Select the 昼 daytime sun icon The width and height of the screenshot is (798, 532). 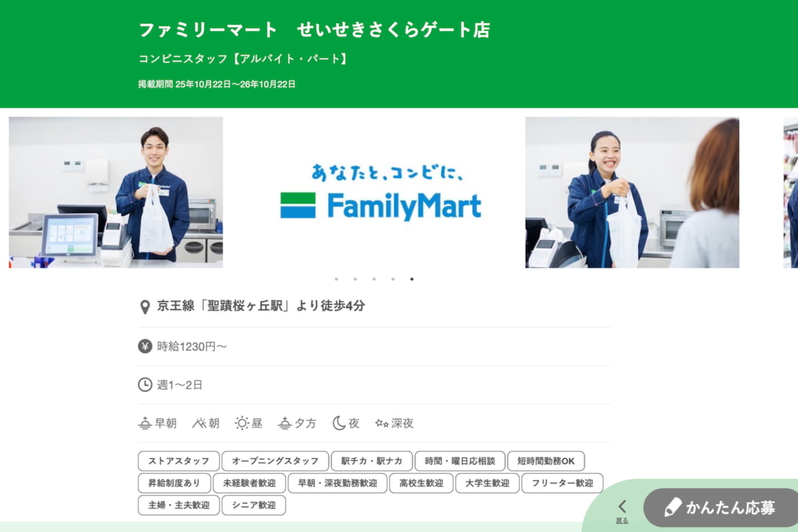tap(242, 423)
